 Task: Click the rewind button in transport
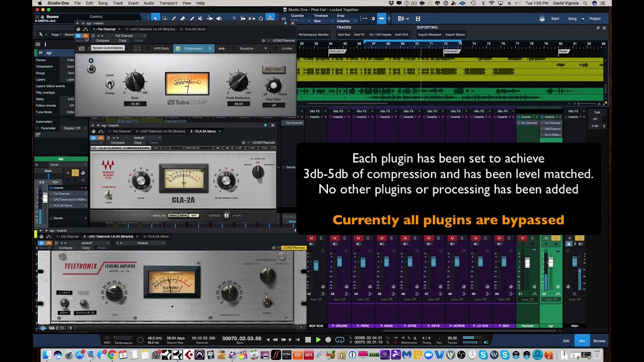point(275,340)
